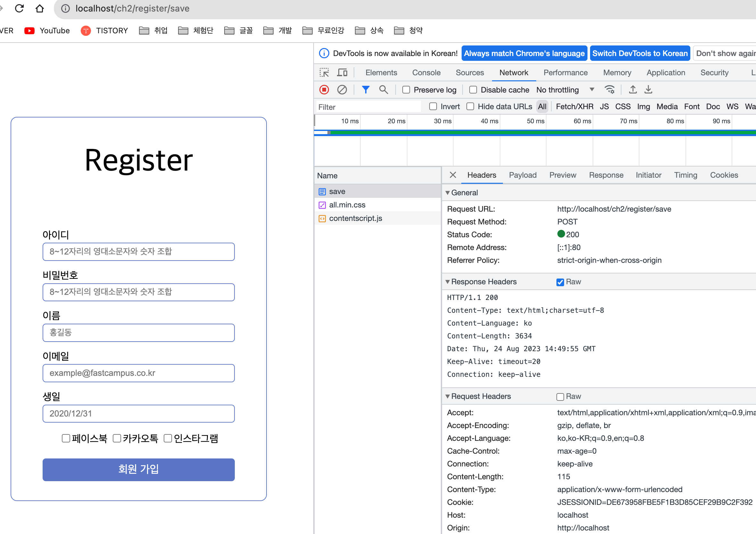Stop recording network log

click(324, 90)
